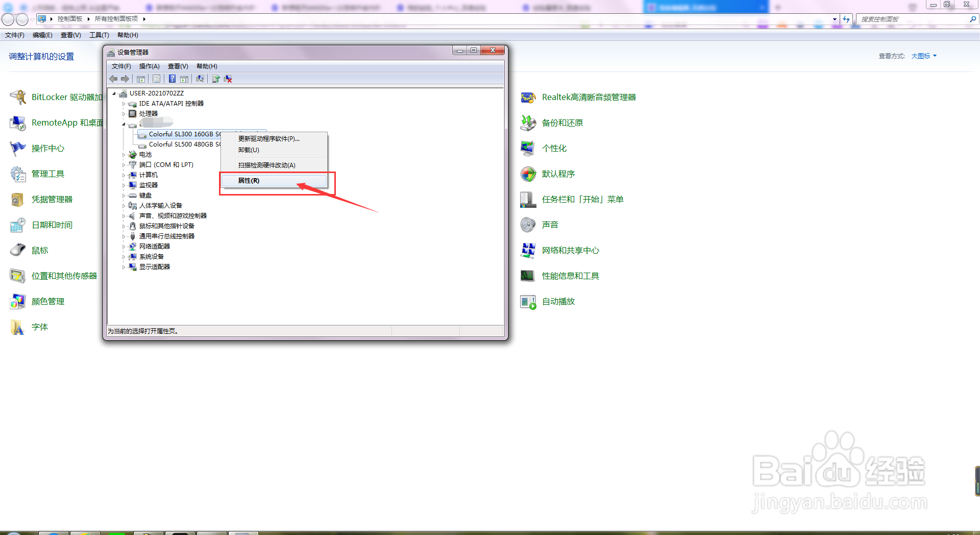Open 个性化 icon
Screen dimensions: 980x535
pyautogui.click(x=528, y=148)
